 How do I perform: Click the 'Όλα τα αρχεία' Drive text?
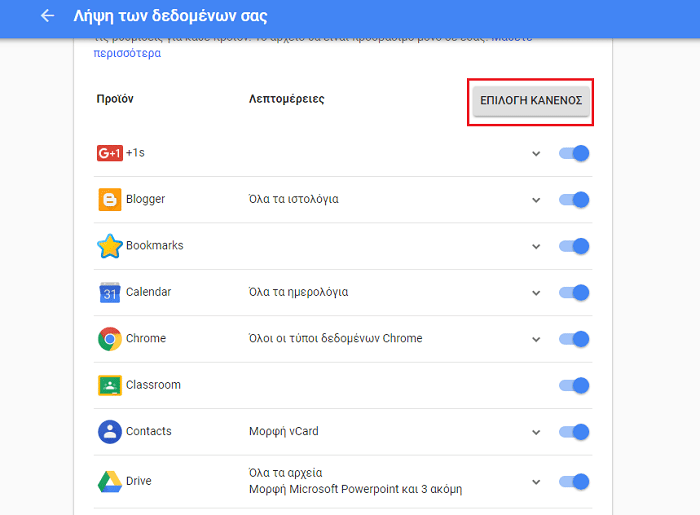(x=285, y=473)
